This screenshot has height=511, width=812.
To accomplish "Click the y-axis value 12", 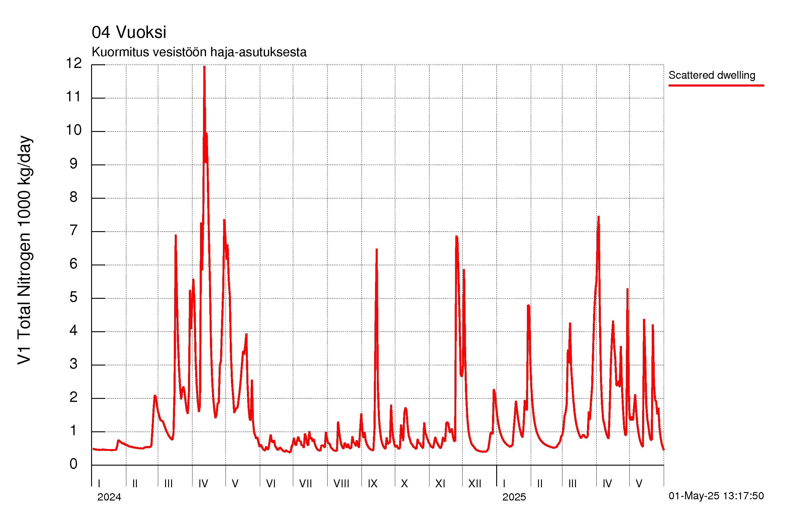I will point(74,63).
